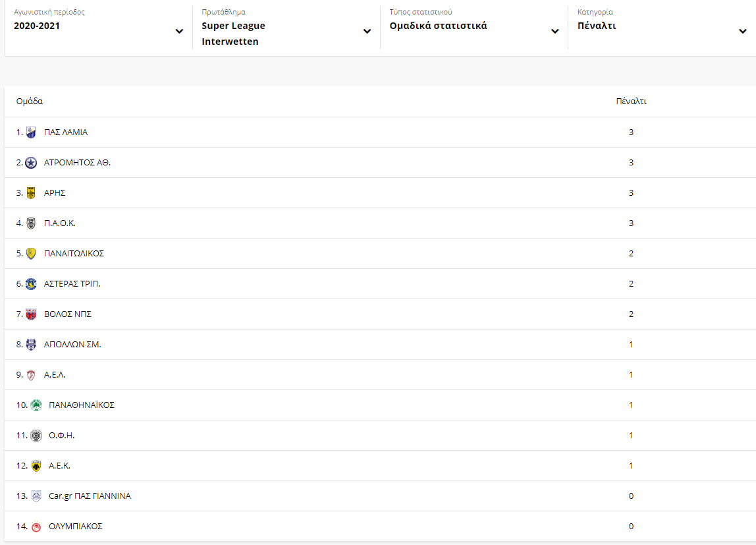Click the Α.Ε.Λ. crest icon
The width and height of the screenshot is (756, 545).
click(x=31, y=375)
